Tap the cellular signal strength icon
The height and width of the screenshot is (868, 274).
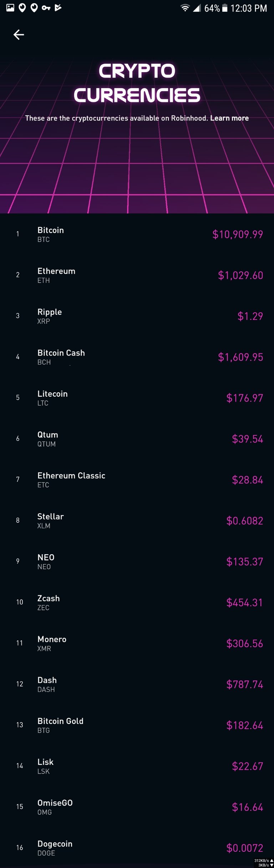pos(197,8)
